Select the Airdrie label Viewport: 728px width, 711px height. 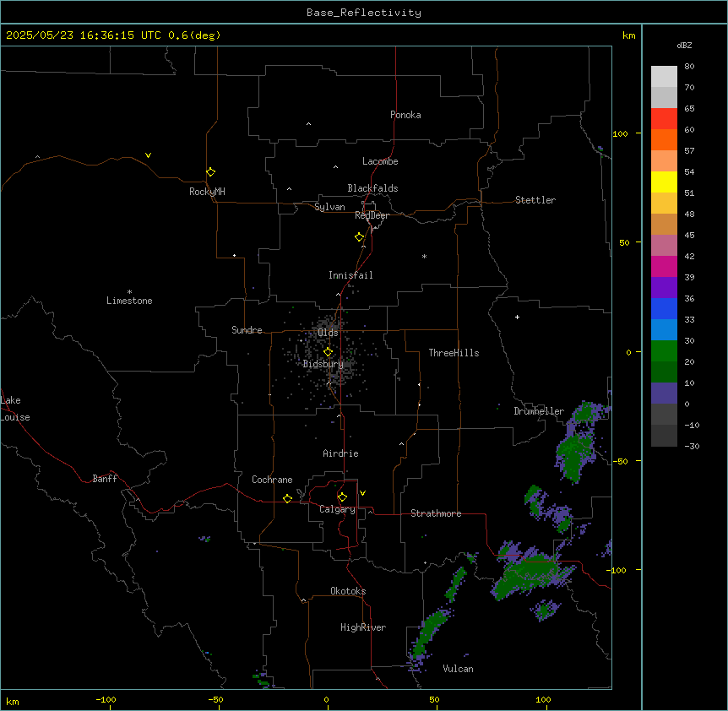click(x=341, y=453)
